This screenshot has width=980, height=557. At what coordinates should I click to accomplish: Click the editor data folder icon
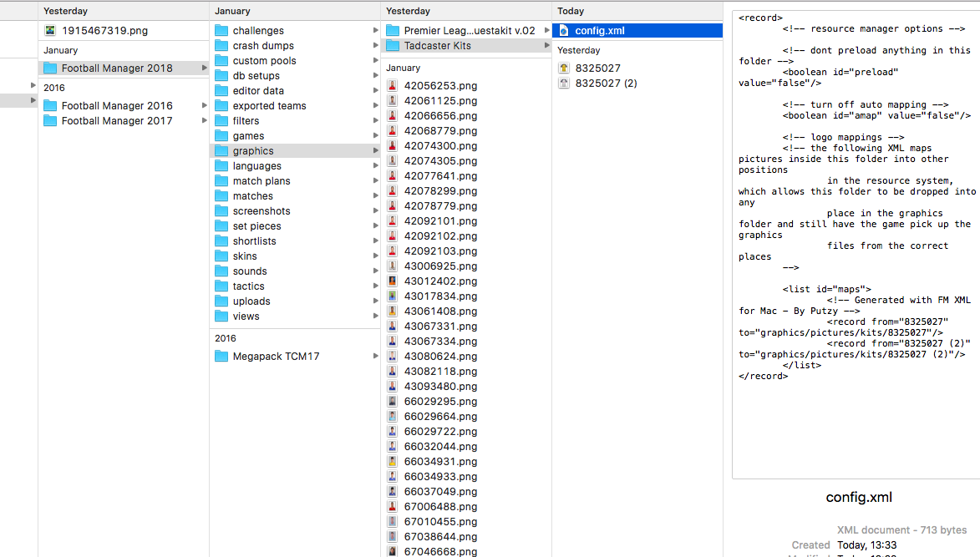[x=221, y=90]
